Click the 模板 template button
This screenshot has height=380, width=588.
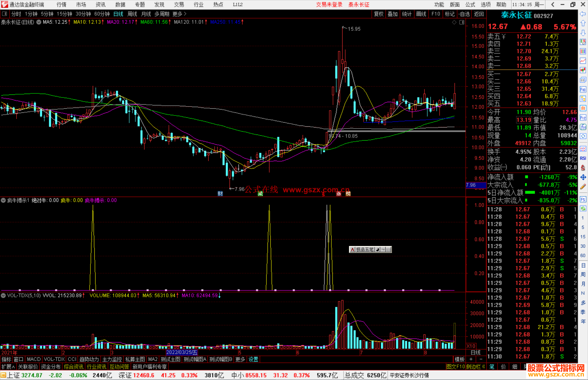coord(460,359)
